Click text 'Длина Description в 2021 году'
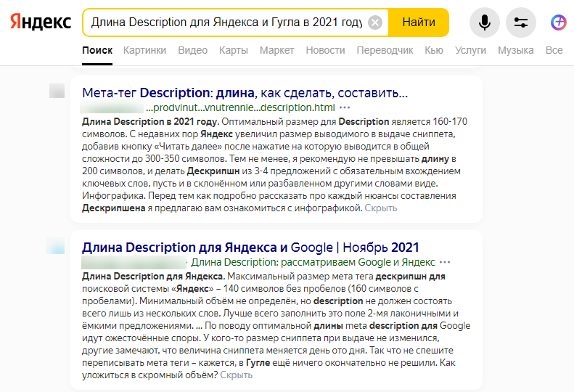The width and height of the screenshot is (574, 392). point(150,122)
